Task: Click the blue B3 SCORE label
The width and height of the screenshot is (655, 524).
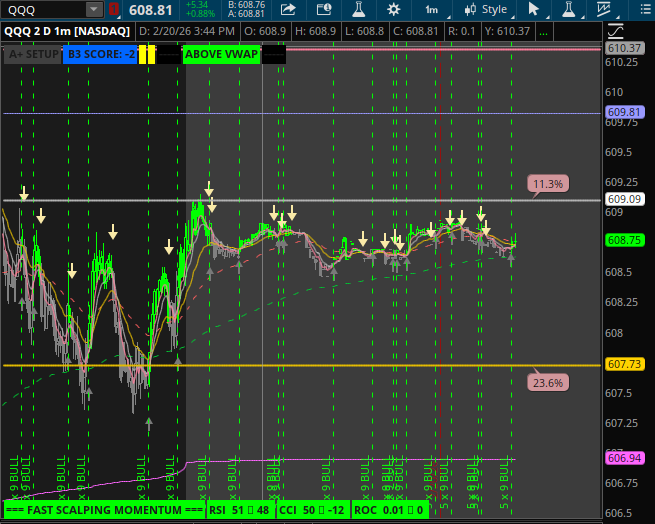Action: [x=100, y=54]
